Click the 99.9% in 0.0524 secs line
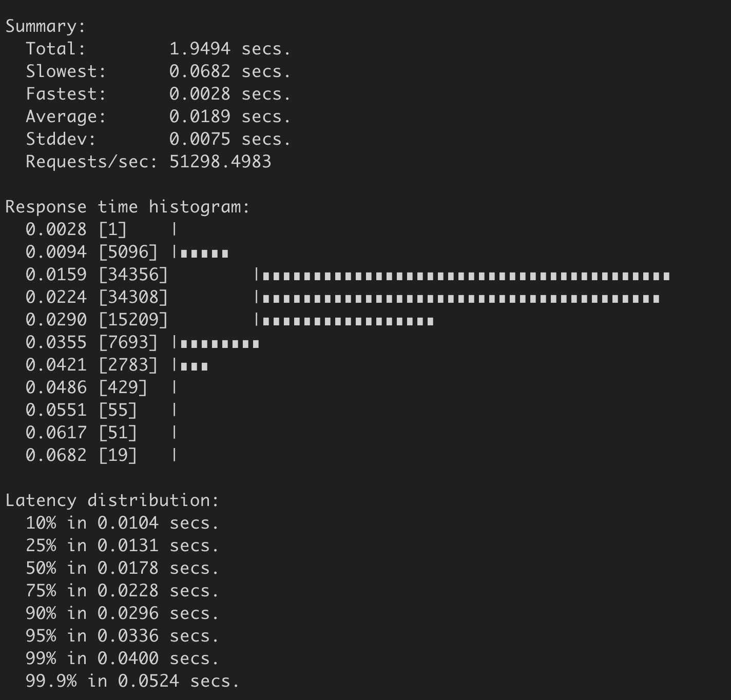The image size is (731, 700). [x=132, y=681]
